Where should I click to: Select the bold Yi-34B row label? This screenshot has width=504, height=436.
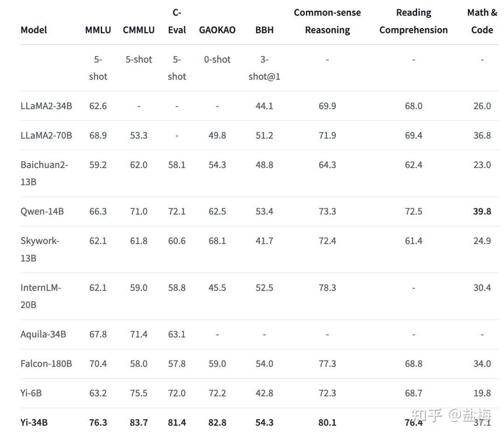click(34, 422)
